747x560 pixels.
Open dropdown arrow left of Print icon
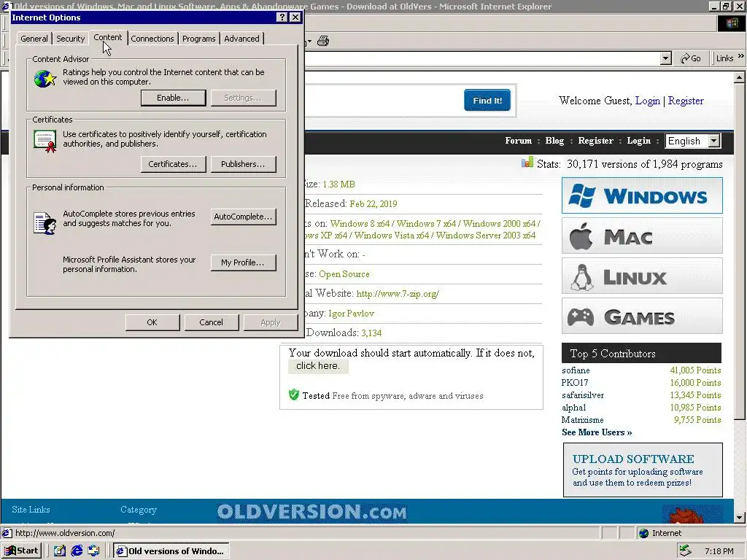(309, 42)
